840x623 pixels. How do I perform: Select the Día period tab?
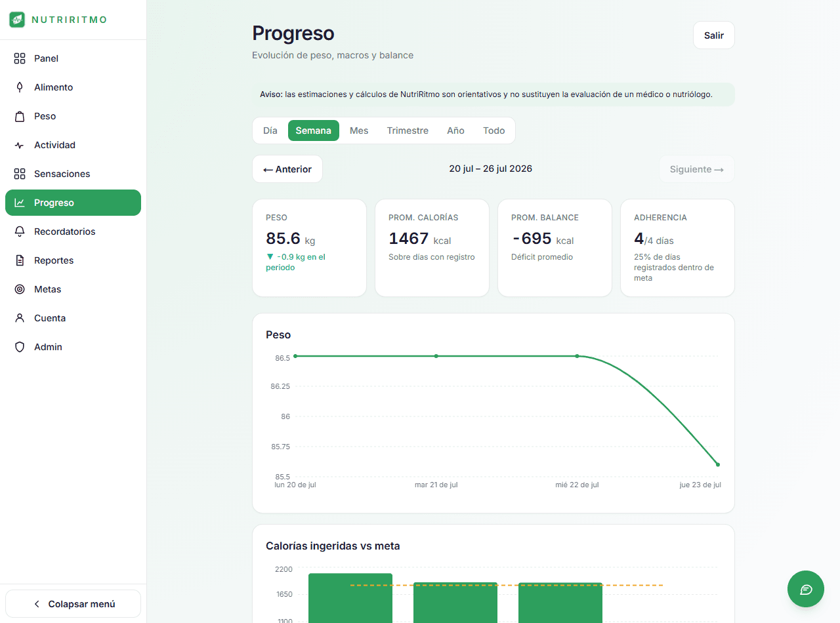point(270,131)
